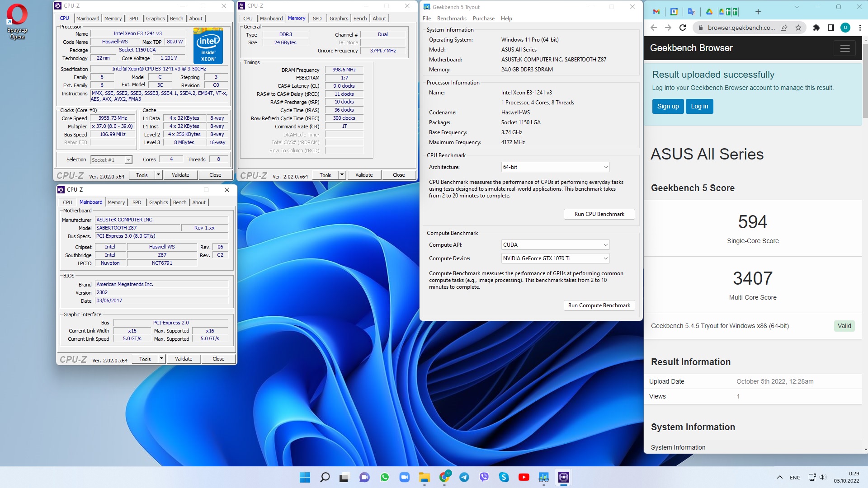Open Geekbench Purchase menu
The height and width of the screenshot is (488, 868).
(484, 19)
